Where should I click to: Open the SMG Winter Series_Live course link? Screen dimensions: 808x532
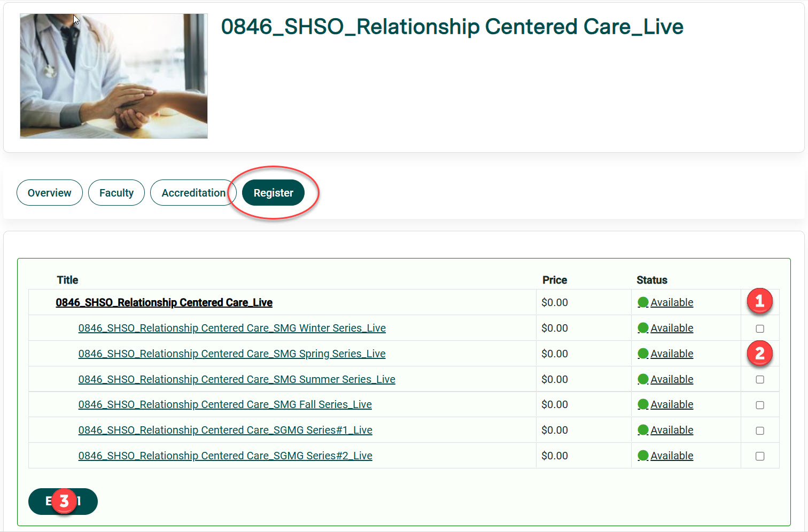point(232,328)
